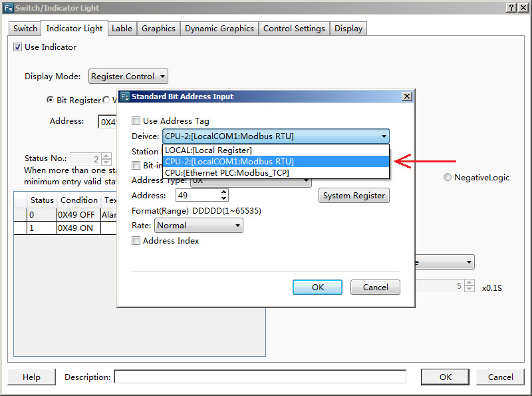Image resolution: width=532 pixels, height=396 pixels.
Task: Click into the Description text field
Action: click(259, 377)
